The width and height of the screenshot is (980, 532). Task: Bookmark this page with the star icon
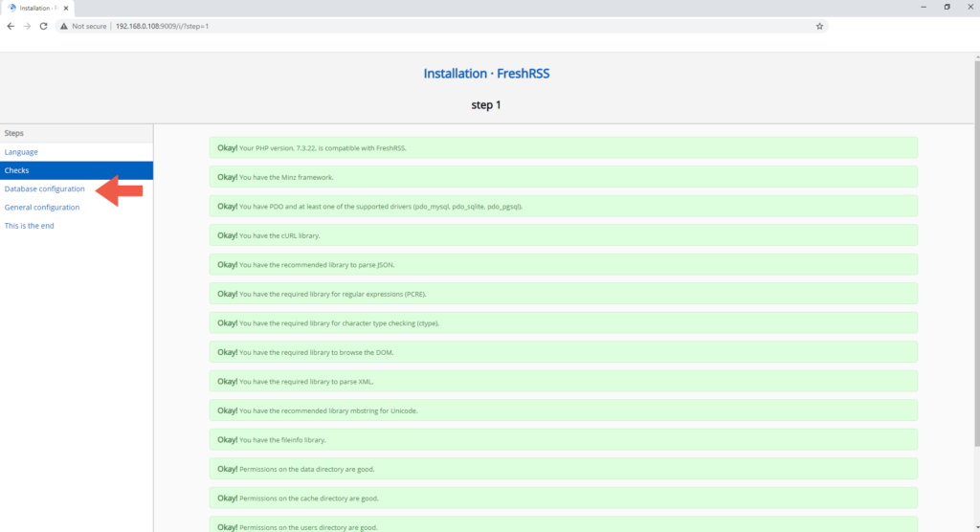point(819,26)
